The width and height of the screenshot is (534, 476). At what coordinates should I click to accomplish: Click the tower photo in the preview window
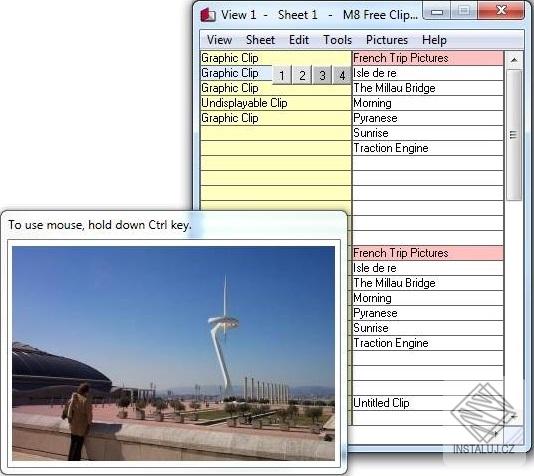pyautogui.click(x=173, y=353)
